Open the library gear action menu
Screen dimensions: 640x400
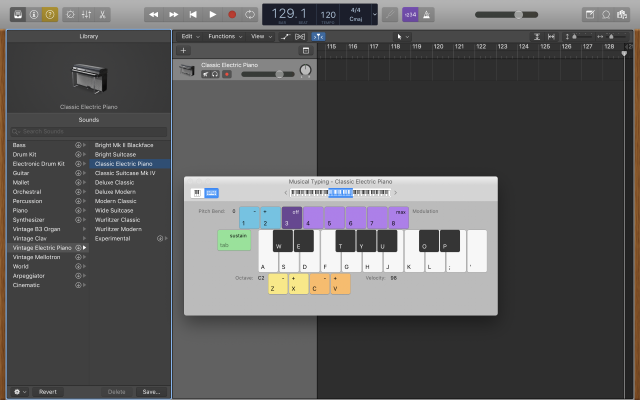click(20, 392)
